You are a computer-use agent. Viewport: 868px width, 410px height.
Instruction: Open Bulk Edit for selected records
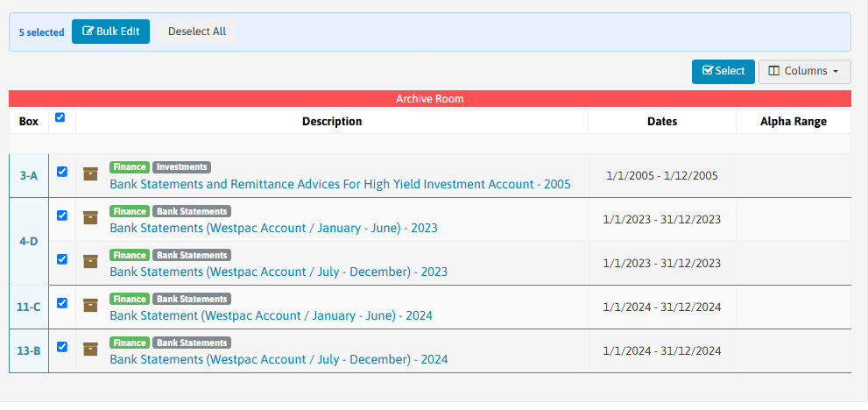click(110, 32)
